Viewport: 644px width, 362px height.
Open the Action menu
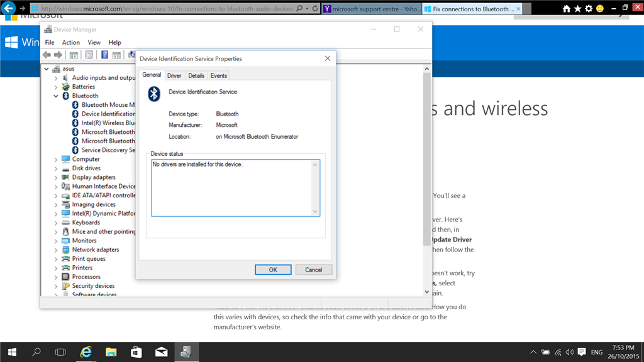click(70, 42)
